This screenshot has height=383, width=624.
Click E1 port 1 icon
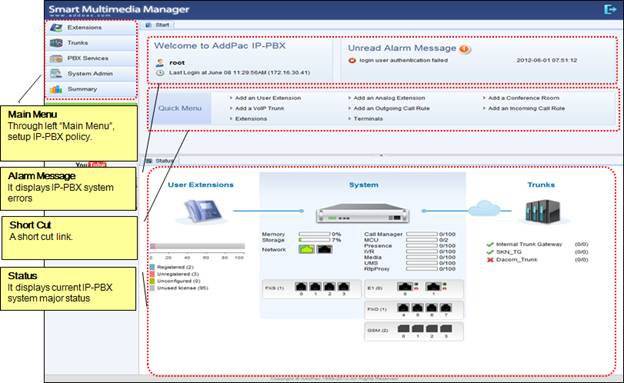pos(433,287)
